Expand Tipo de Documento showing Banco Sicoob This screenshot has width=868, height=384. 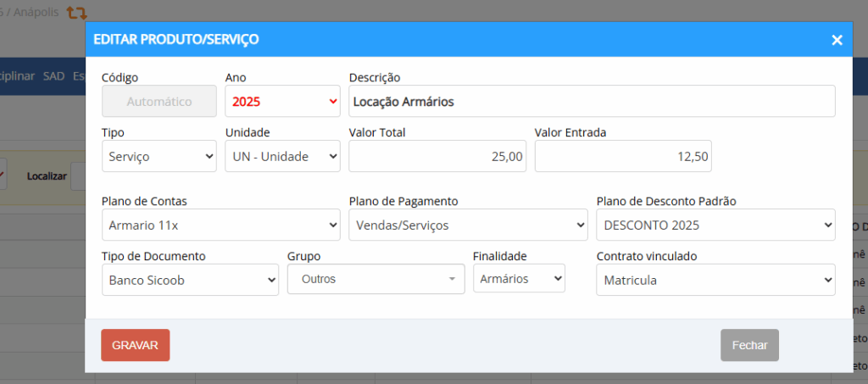click(190, 280)
